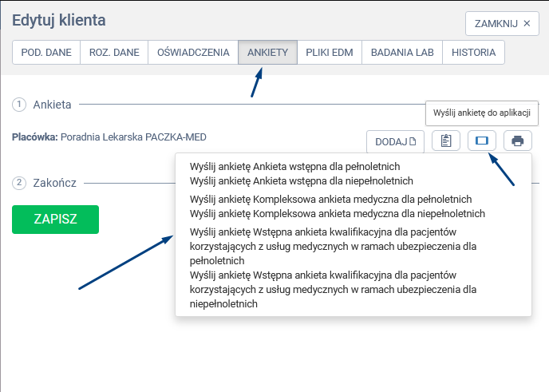Viewport: 549px width, 392px height.
Task: Click the send survey to app icon
Action: coord(481,141)
